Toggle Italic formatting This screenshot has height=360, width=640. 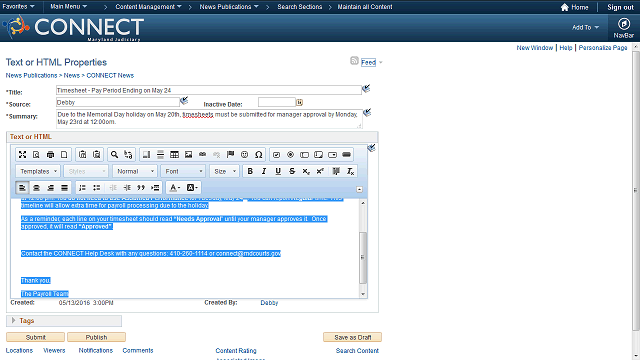264,171
